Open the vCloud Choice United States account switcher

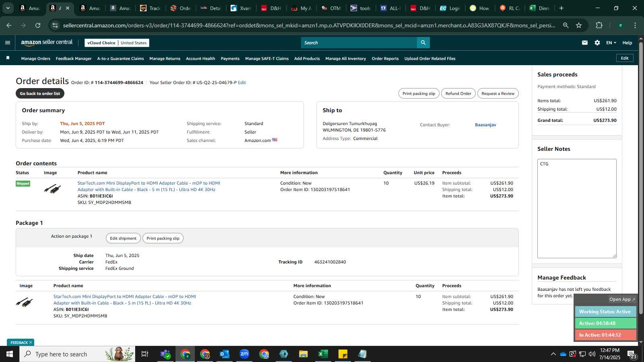[117, 43]
